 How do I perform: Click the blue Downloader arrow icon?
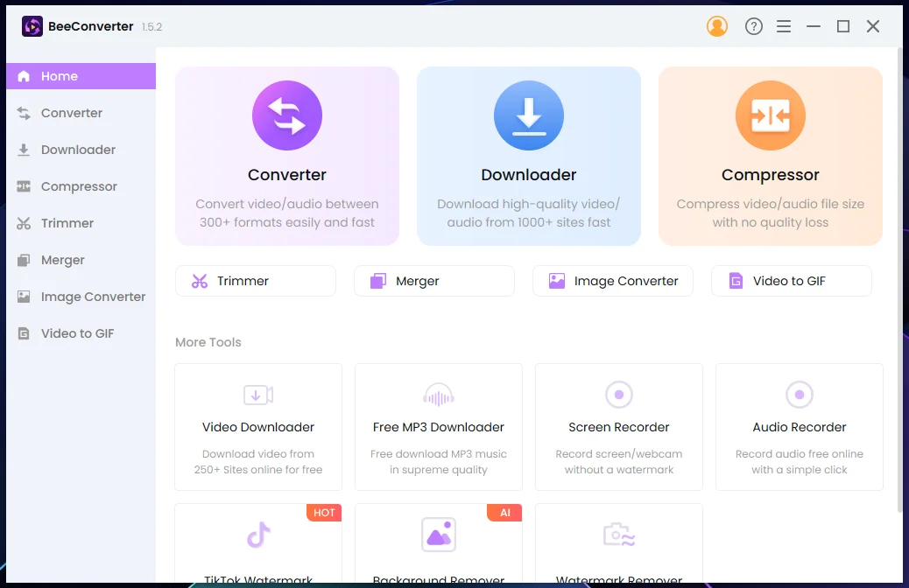pos(529,115)
